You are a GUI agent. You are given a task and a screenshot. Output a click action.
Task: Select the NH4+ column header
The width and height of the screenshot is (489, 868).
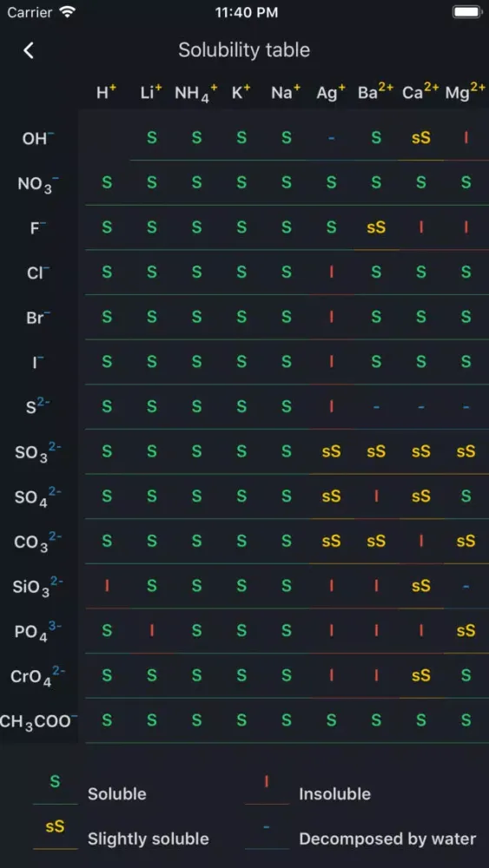click(x=196, y=93)
